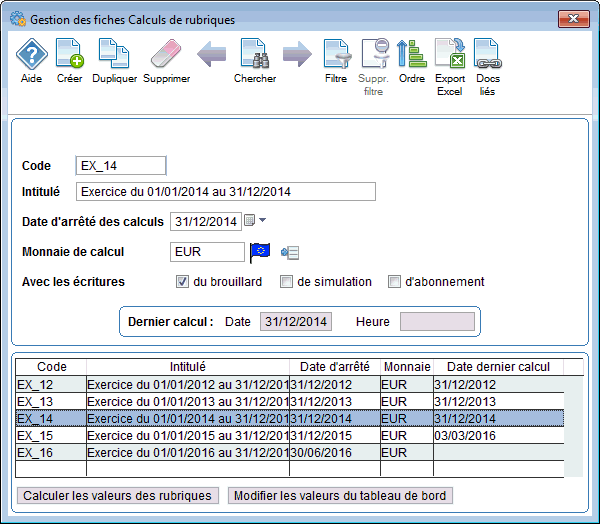
Task: Enable the de simulation checkbox
Action: tap(287, 282)
